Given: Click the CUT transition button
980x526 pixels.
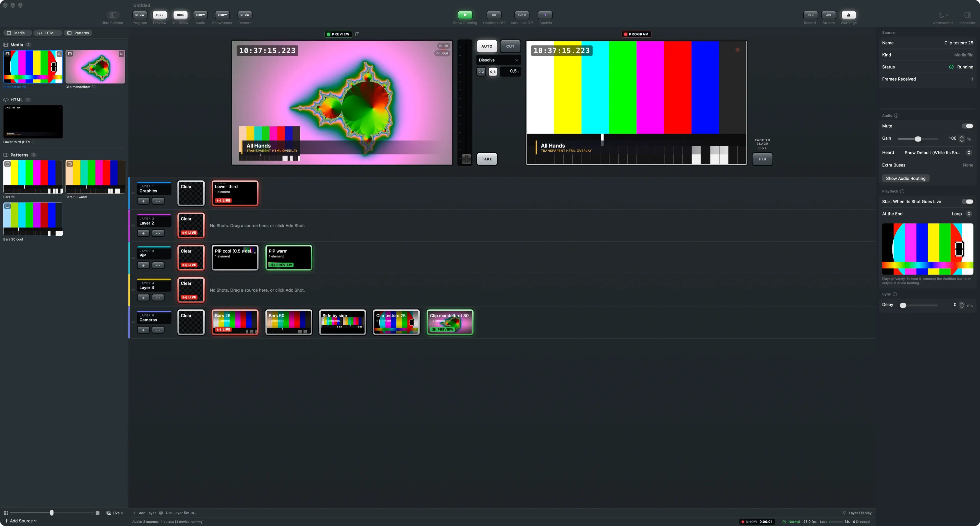Looking at the screenshot, I should 510,46.
